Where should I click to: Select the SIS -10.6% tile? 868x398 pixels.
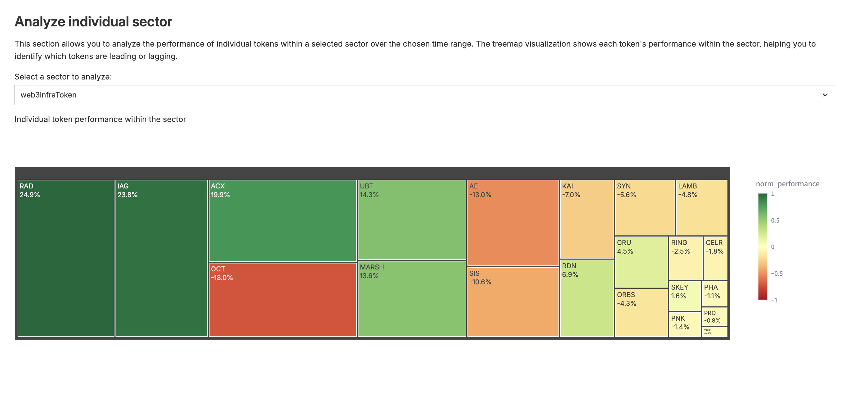(x=513, y=302)
